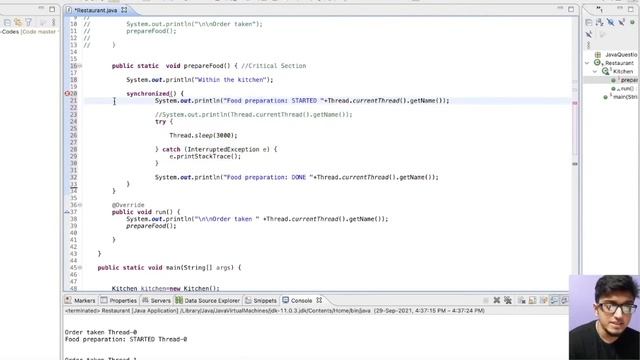Collapse the prepareFood method fold at line 16

(80, 66)
